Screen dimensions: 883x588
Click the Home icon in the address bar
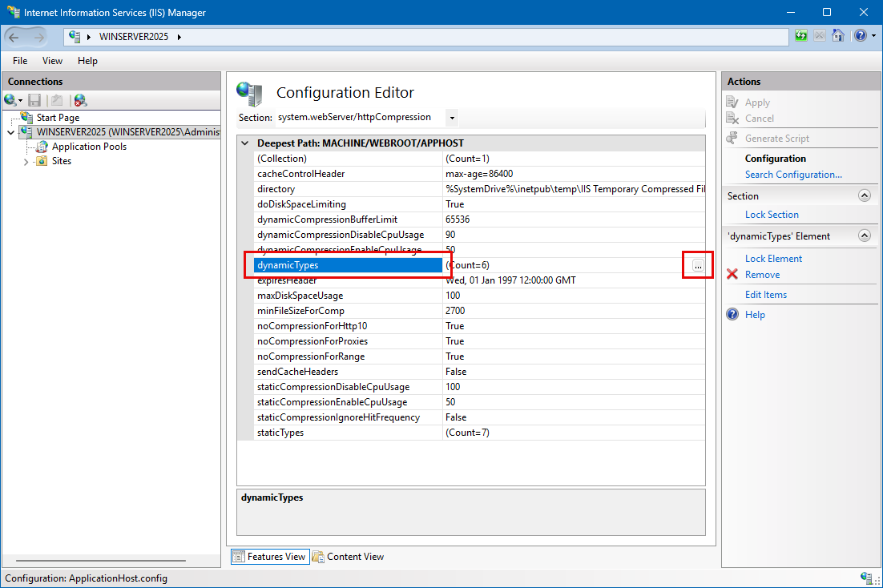[x=837, y=36]
